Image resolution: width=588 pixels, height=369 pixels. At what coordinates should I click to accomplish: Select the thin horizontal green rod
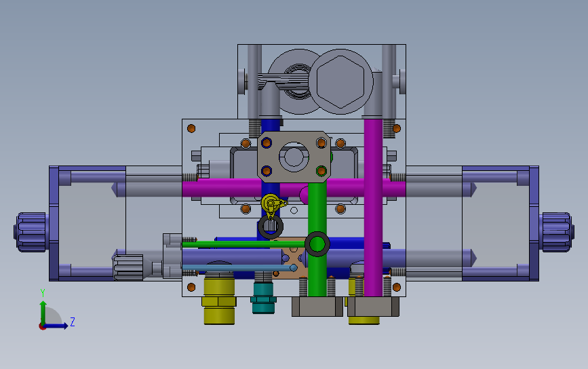coord(243,244)
